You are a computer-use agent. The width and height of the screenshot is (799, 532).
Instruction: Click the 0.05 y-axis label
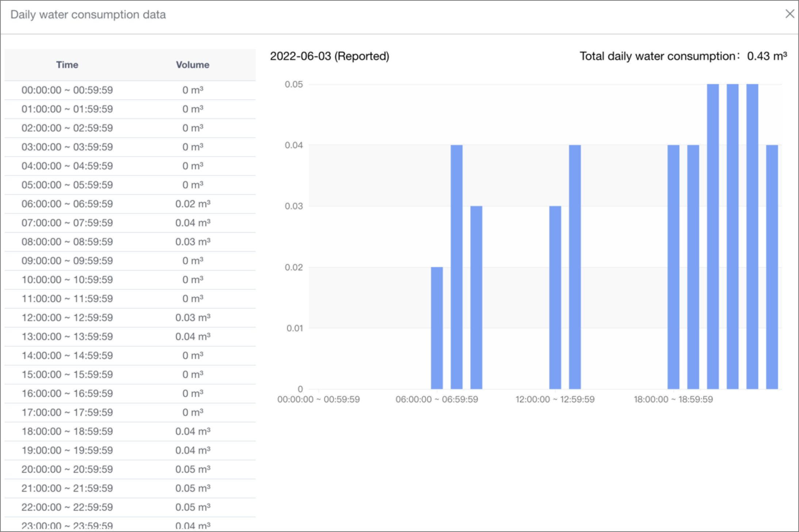pos(294,84)
